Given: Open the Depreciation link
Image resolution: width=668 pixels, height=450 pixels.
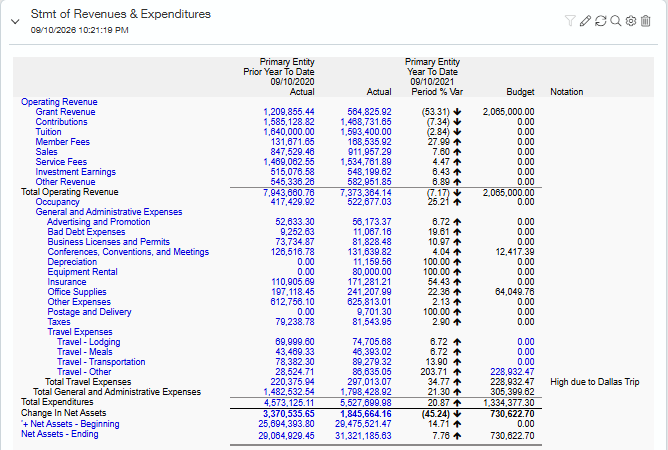Looking at the screenshot, I should pos(72,262).
